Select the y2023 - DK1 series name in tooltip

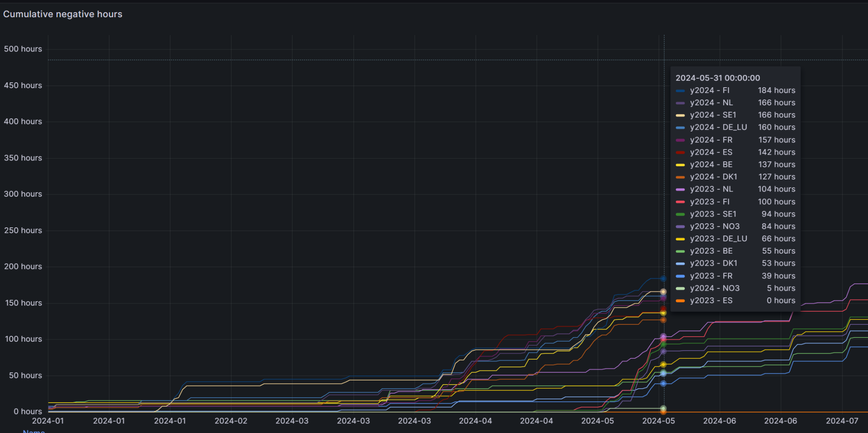[714, 263]
